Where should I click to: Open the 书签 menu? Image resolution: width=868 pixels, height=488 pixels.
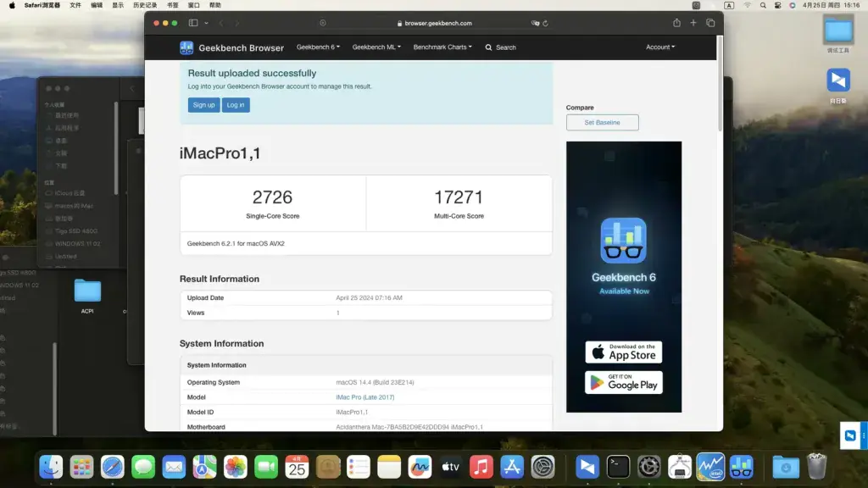(173, 5)
